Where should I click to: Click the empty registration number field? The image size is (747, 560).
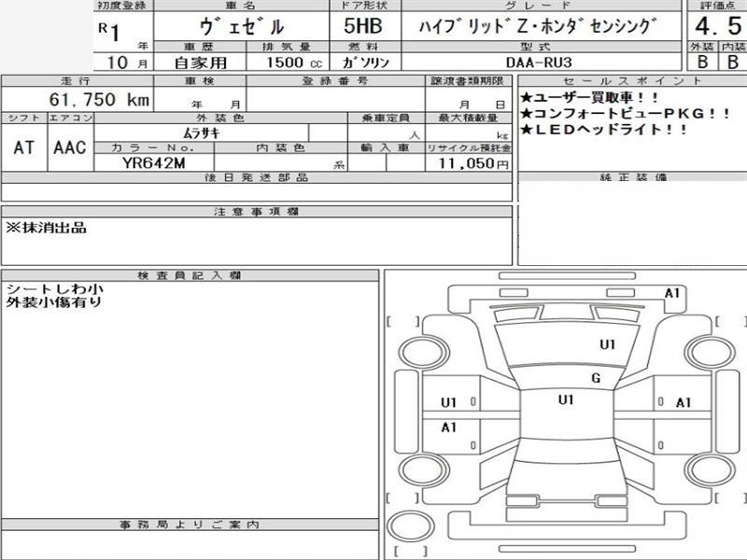(335, 100)
